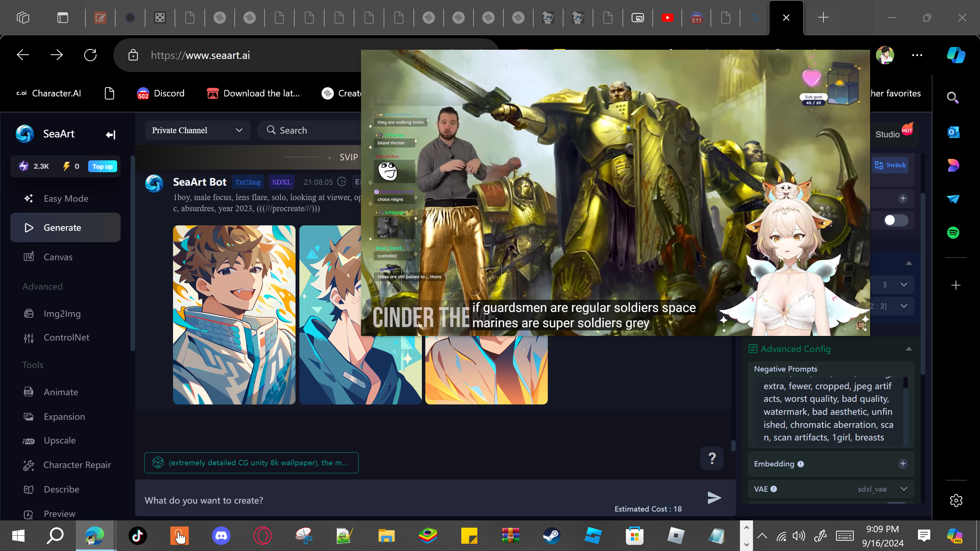Open Discord from the taskbar
This screenshot has width=980, height=551.
click(221, 536)
